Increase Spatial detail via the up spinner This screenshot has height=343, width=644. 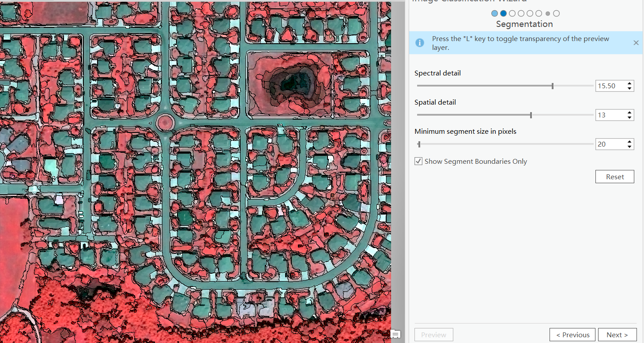pos(630,112)
